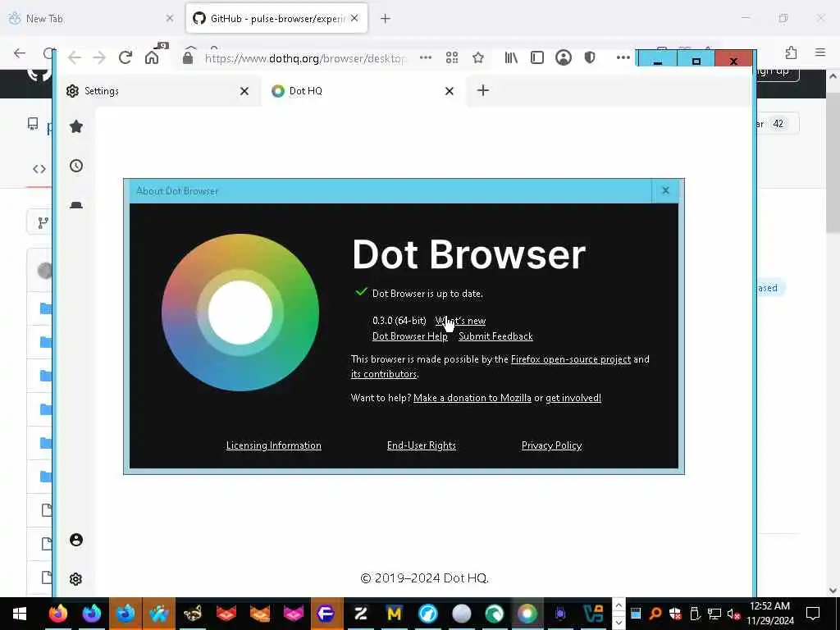Bookmark this page with the star icon
The image size is (840, 630).
tap(478, 57)
